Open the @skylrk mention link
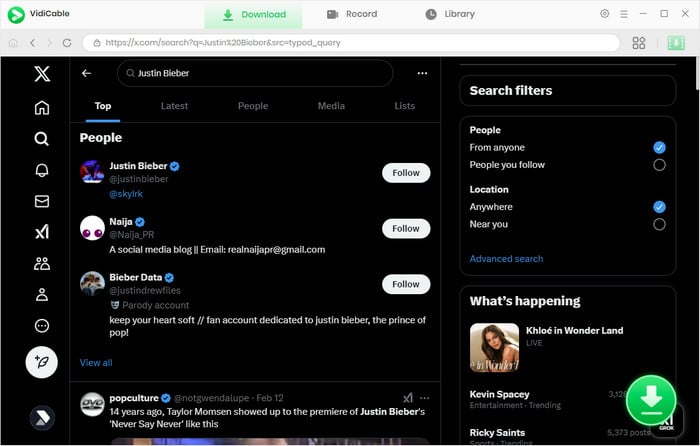The image size is (700, 446). 126,194
